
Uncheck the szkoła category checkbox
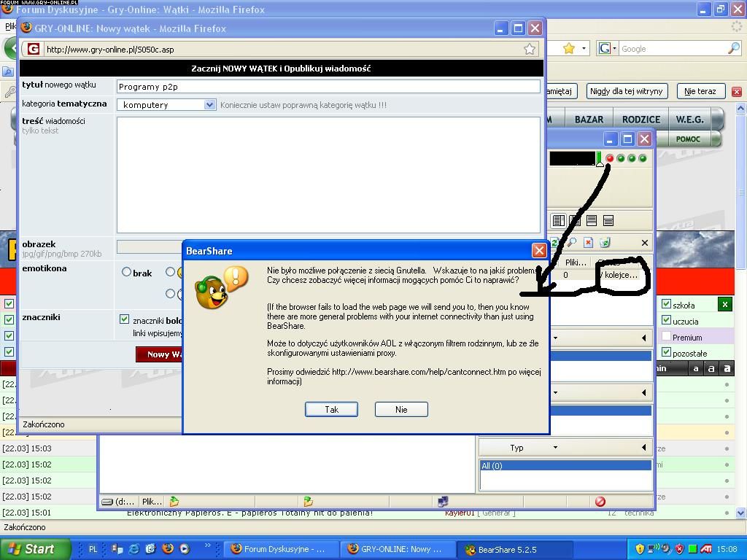click(666, 304)
